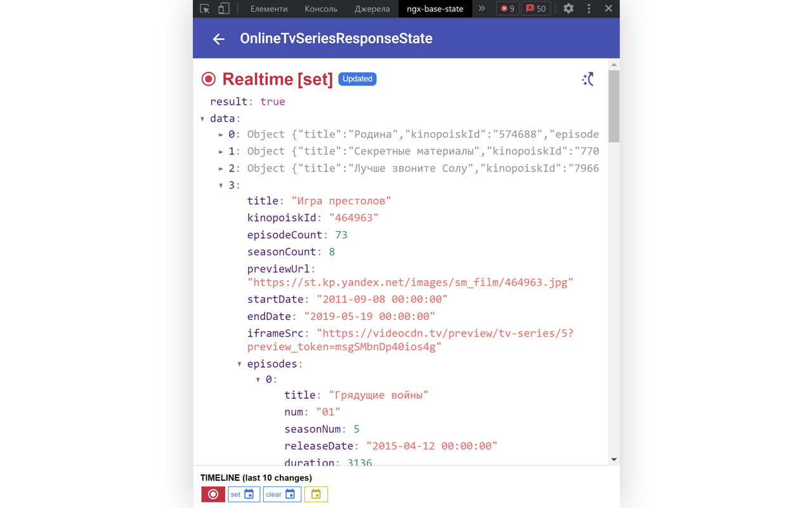Select the 'set' timeline entry
The width and height of the screenshot is (812, 508).
click(x=244, y=494)
